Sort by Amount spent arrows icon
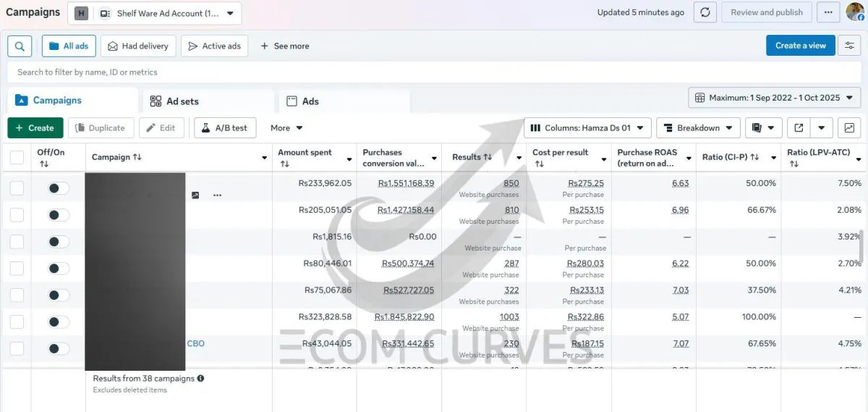868x412 pixels. click(x=284, y=164)
